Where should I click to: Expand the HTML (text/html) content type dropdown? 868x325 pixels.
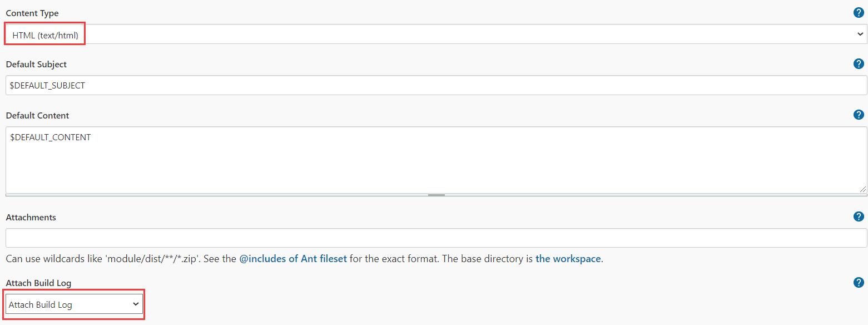[x=436, y=35]
